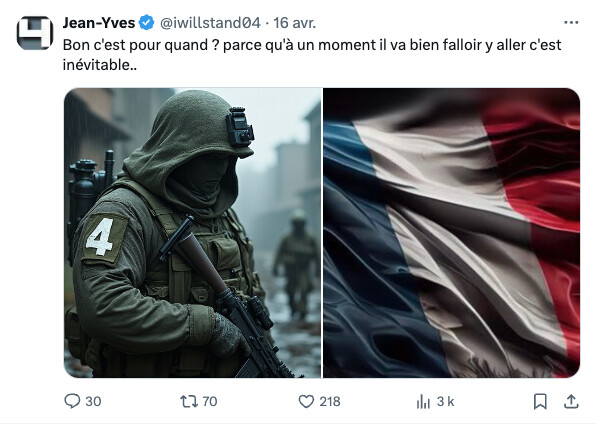This screenshot has width=596, height=432.
Task: Click the 30 replies count
Action: pyautogui.click(x=93, y=402)
